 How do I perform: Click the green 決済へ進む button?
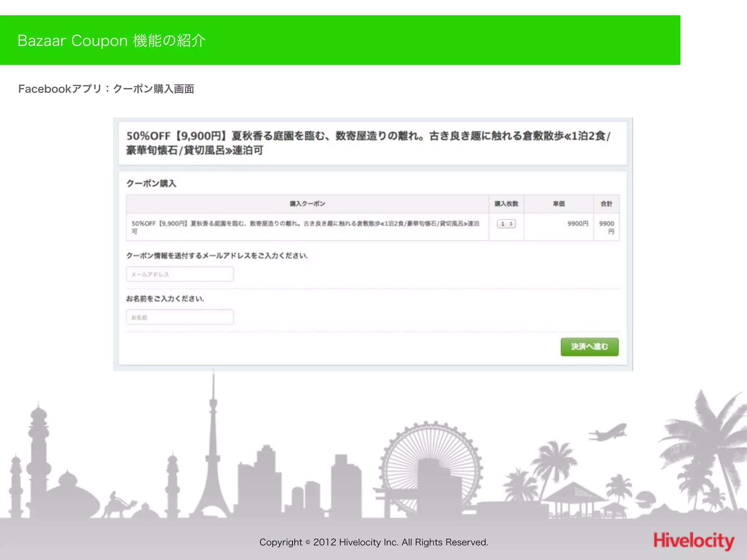(589, 346)
